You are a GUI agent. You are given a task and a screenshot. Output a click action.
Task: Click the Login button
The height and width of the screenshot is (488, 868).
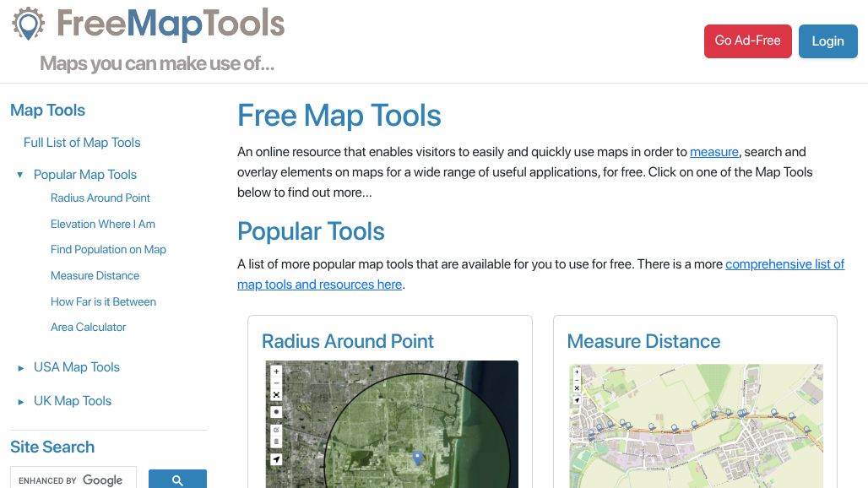827,41
